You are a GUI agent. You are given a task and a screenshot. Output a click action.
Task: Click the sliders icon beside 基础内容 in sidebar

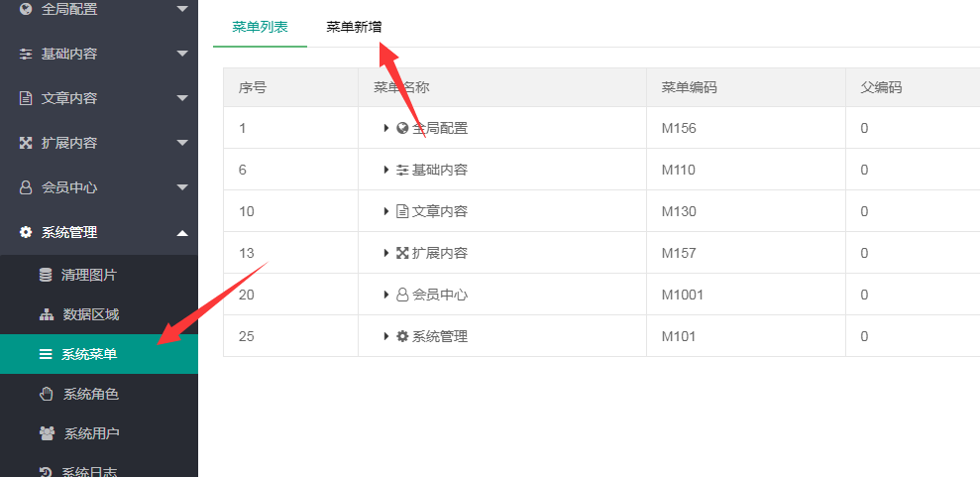26,54
